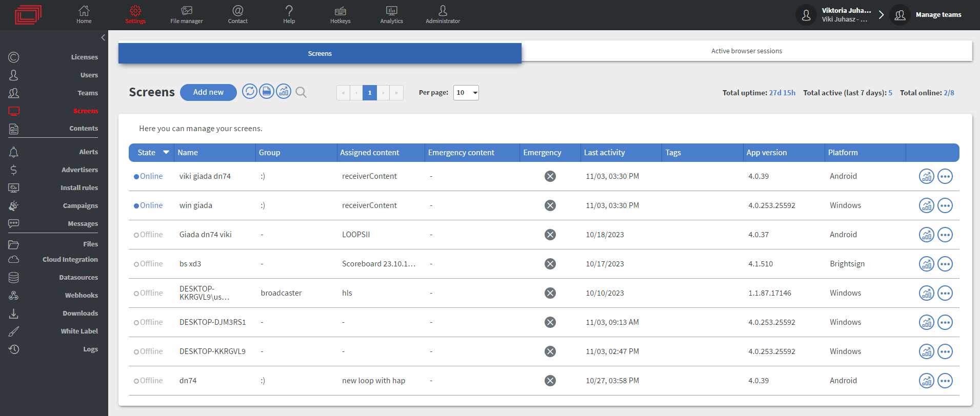Click the refresh screens icon
This screenshot has width=980, height=416.
(x=250, y=92)
